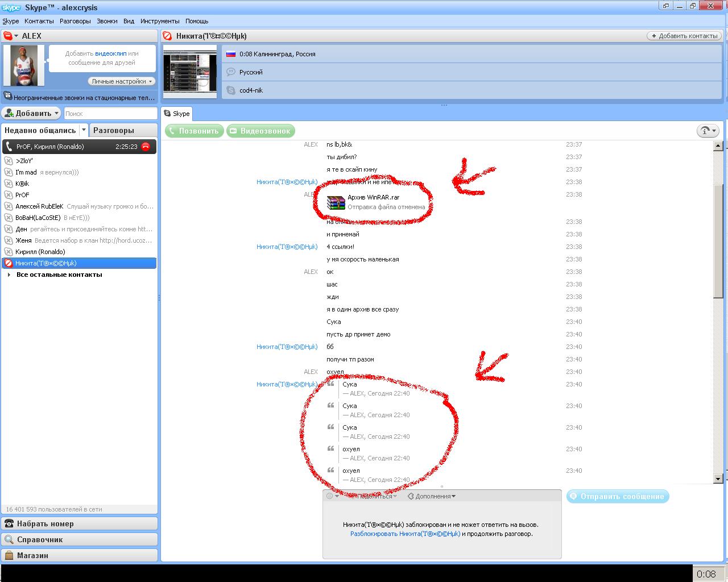Screen dimensions: 728x582
Task: Click the Russian flag location icon
Action: point(231,54)
